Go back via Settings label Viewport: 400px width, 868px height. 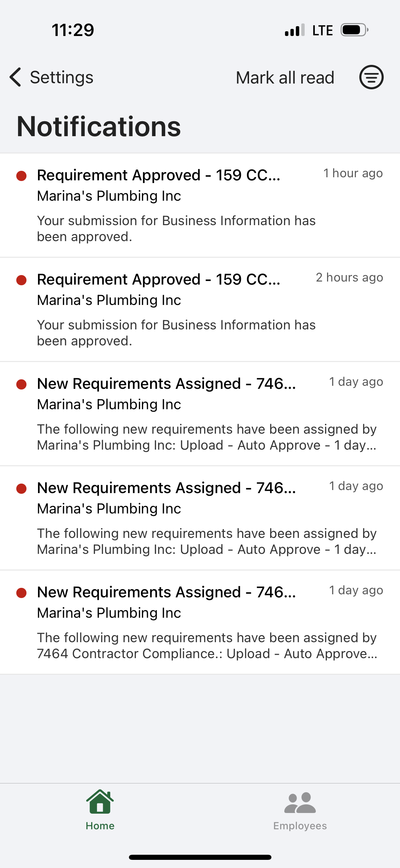pos(61,77)
